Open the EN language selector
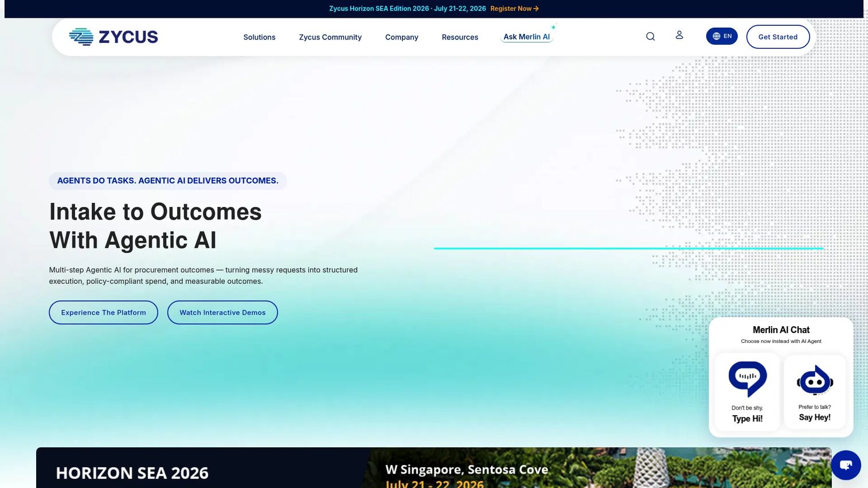Image resolution: width=868 pixels, height=488 pixels. 722,36
